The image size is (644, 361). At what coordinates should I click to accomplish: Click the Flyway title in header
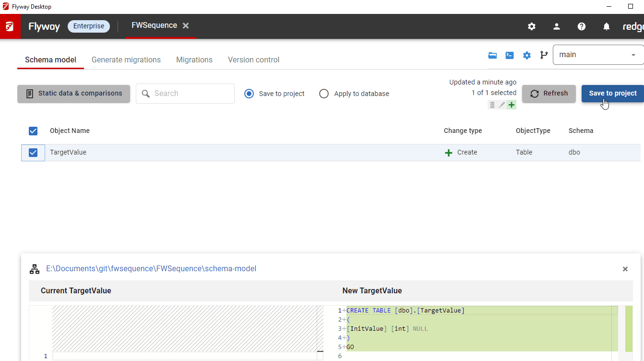click(x=44, y=26)
